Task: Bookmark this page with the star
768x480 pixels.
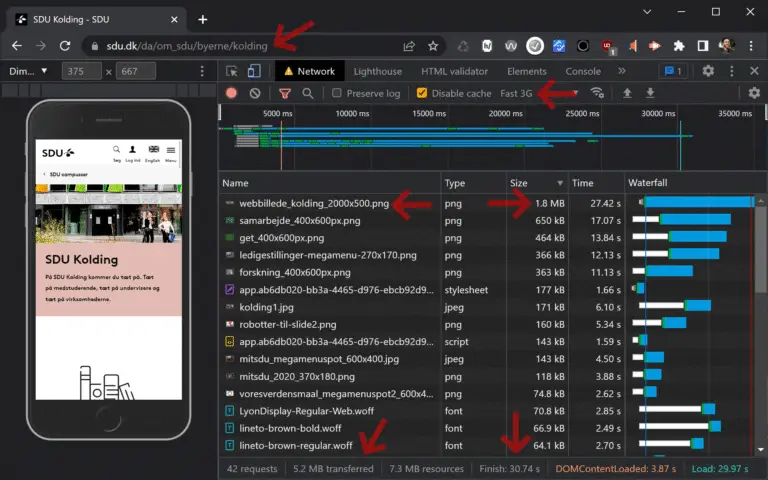Action: (433, 46)
